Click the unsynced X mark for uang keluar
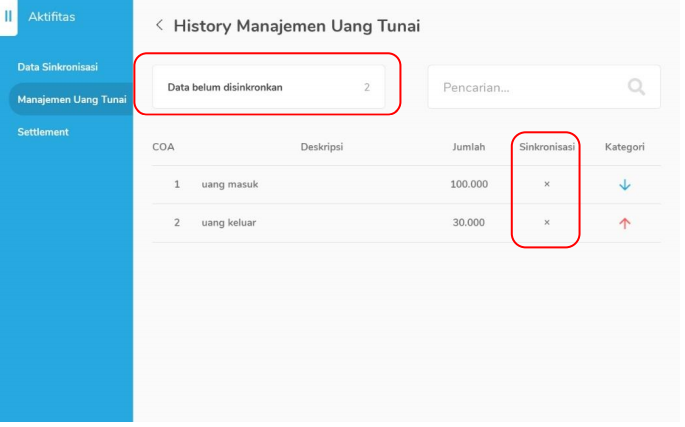Image resolution: width=685 pixels, height=427 pixels. pyautogui.click(x=546, y=223)
